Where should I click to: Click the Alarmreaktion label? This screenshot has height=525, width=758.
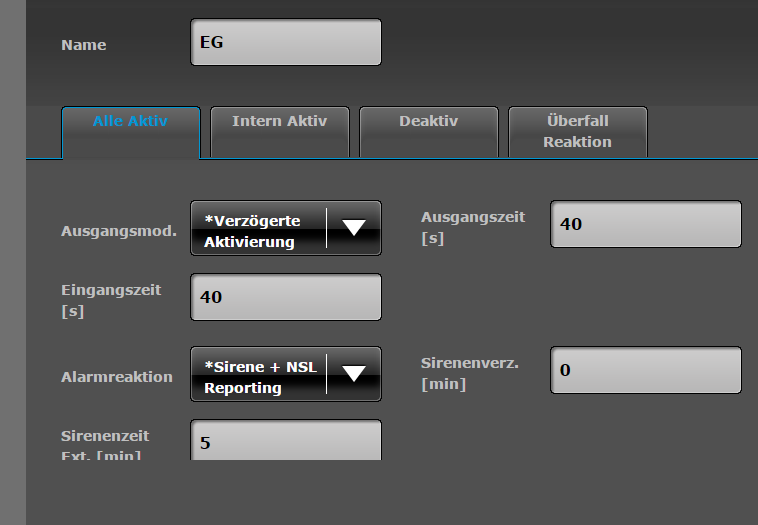pyautogui.click(x=116, y=377)
